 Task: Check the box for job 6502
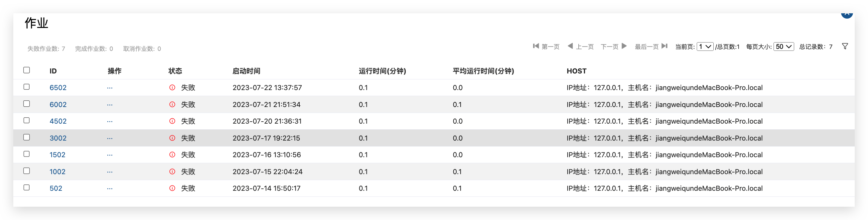point(27,87)
